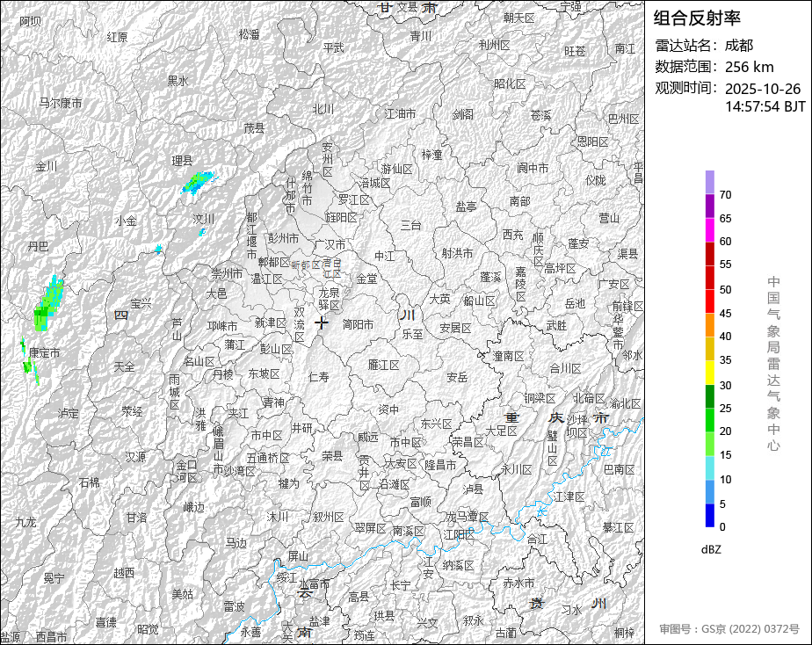Click the cyan 10 dBZ legend color

point(710,467)
